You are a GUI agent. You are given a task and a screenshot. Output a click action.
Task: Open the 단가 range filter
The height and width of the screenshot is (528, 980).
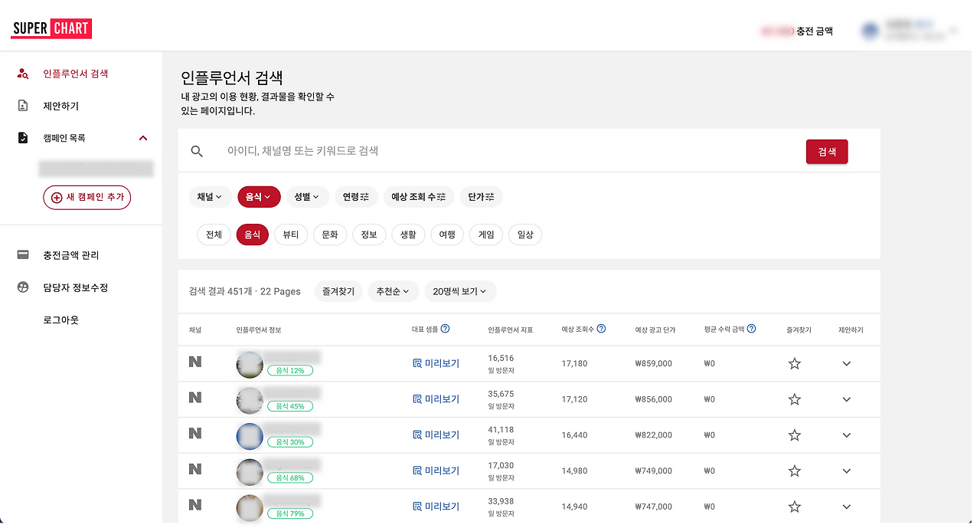pyautogui.click(x=482, y=197)
